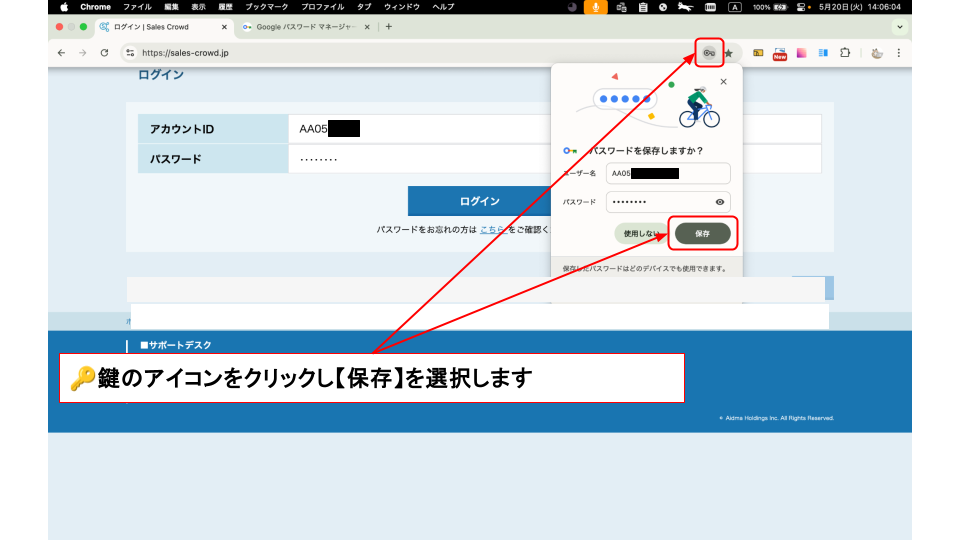Open a new tab with plus button
The height and width of the screenshot is (540, 960).
point(388,27)
